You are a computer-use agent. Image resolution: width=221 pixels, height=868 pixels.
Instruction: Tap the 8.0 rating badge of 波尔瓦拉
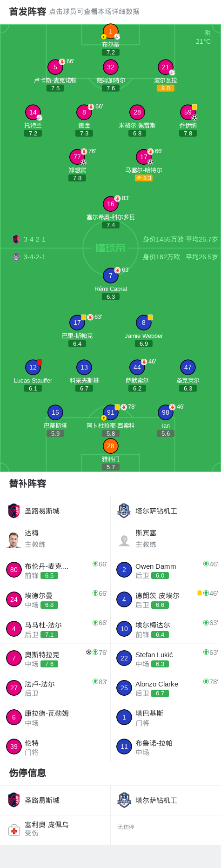click(166, 88)
